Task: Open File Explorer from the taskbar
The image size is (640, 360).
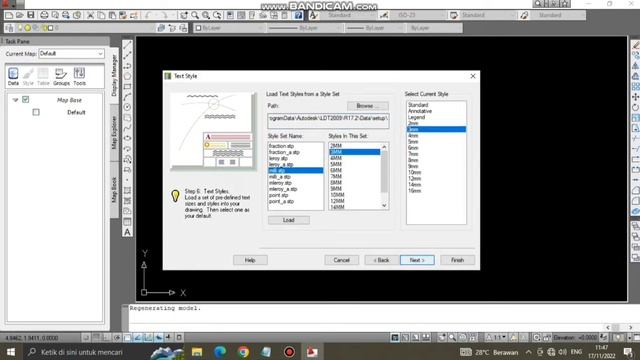Action: pos(197,352)
